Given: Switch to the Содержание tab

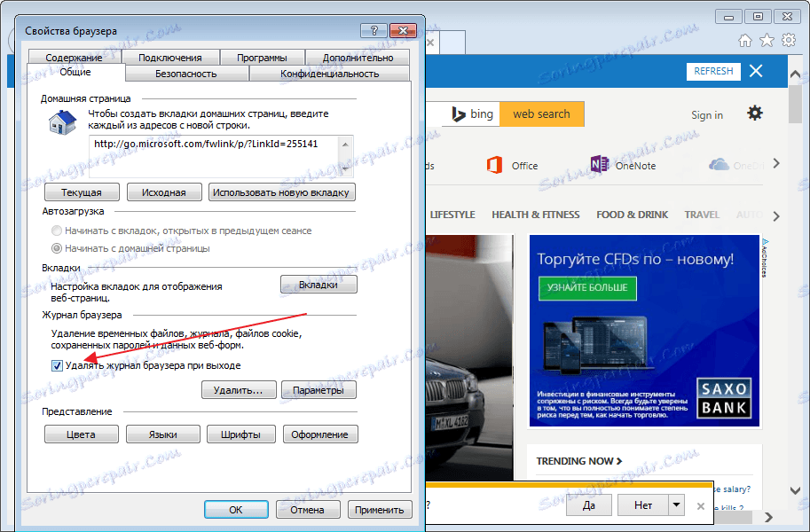Looking at the screenshot, I should pos(74,58).
